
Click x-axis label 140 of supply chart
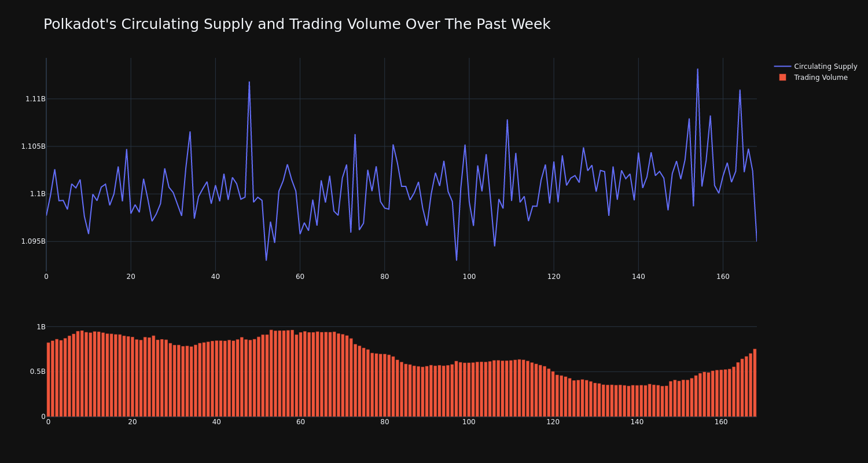pos(638,277)
